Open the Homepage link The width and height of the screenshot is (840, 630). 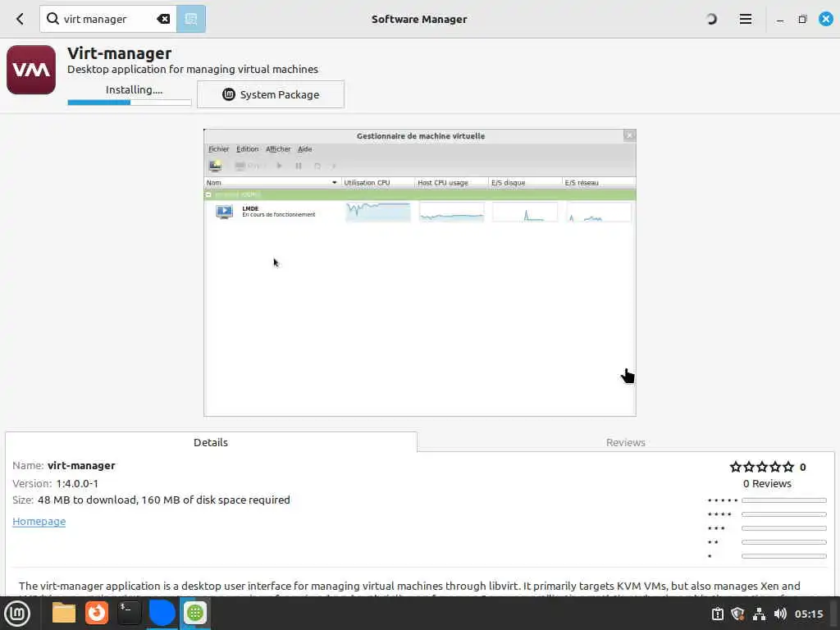(39, 521)
